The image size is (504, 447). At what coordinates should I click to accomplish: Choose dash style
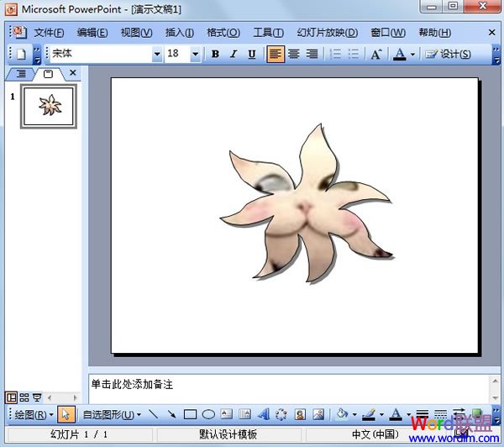pyautogui.click(x=440, y=414)
